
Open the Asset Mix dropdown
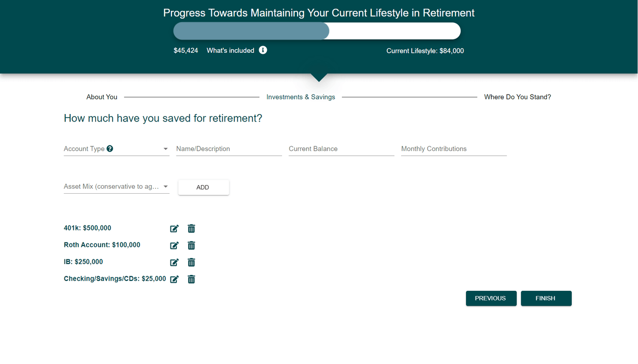tap(117, 186)
